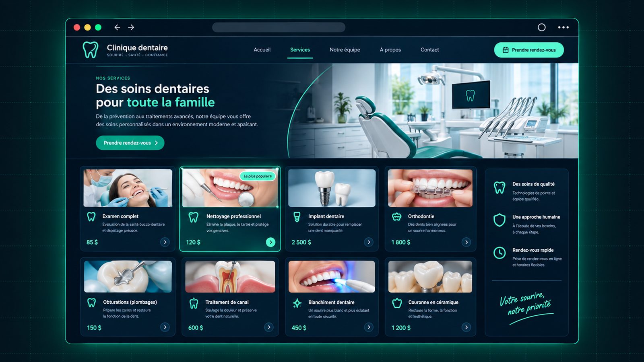This screenshot has width=644, height=362.
Task: Click header Prendre rendez-vous button
Action: coord(529,50)
